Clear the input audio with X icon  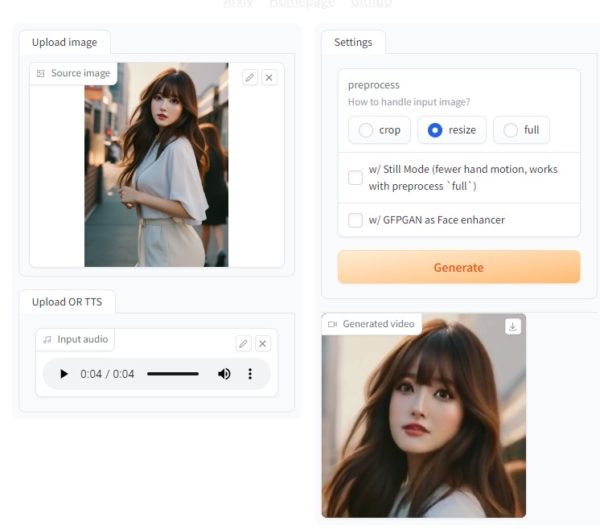coord(263,343)
